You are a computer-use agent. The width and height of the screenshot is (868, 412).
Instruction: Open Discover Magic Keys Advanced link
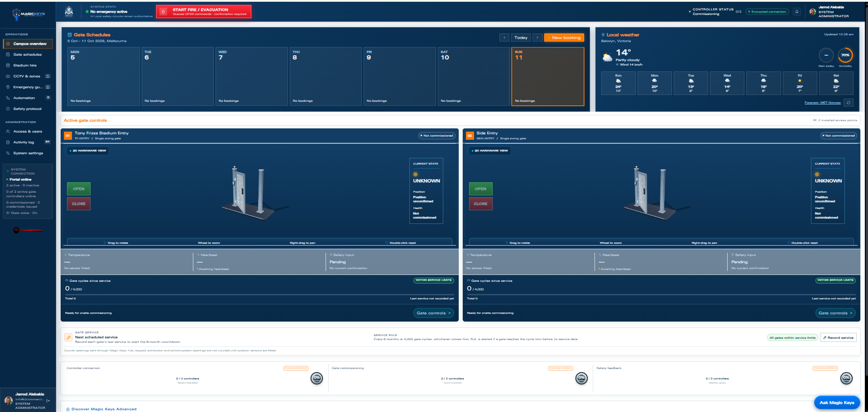[x=104, y=409]
